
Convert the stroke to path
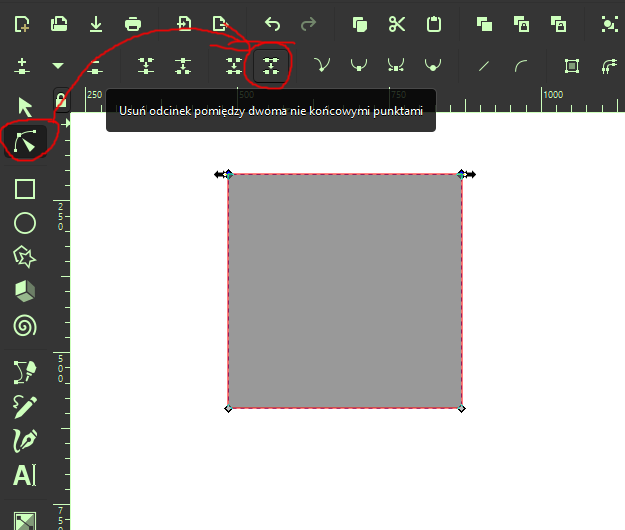coord(609,66)
